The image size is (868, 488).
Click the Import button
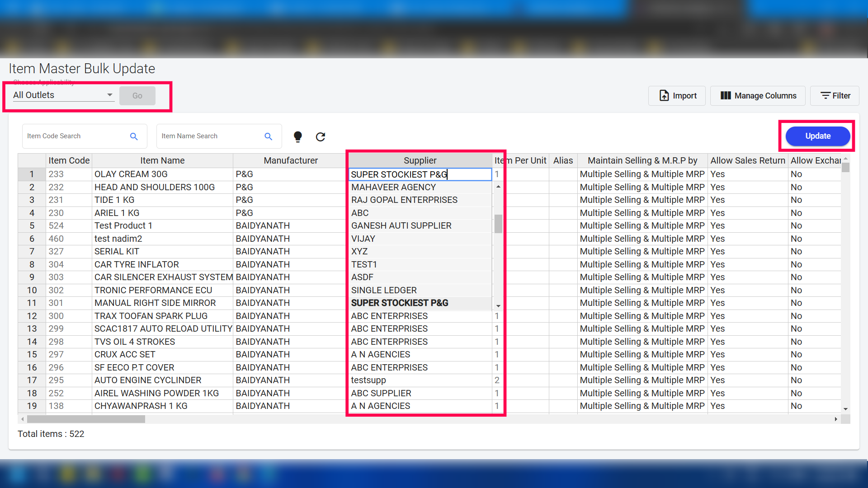pos(677,96)
